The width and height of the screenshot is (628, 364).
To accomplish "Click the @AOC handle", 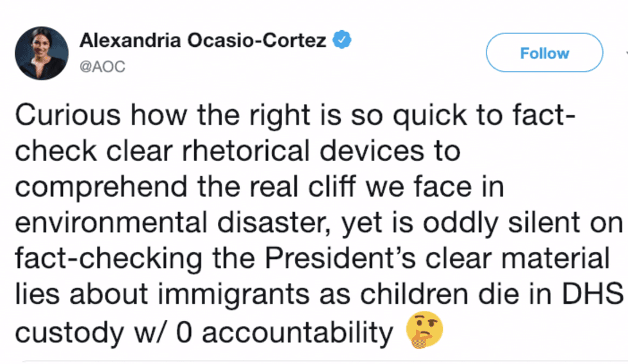I will (x=103, y=66).
